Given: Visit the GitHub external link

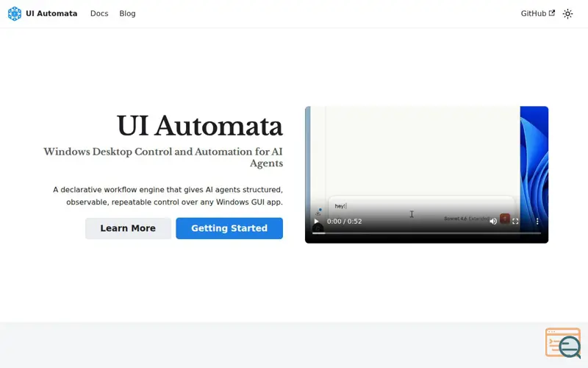Looking at the screenshot, I should point(538,13).
